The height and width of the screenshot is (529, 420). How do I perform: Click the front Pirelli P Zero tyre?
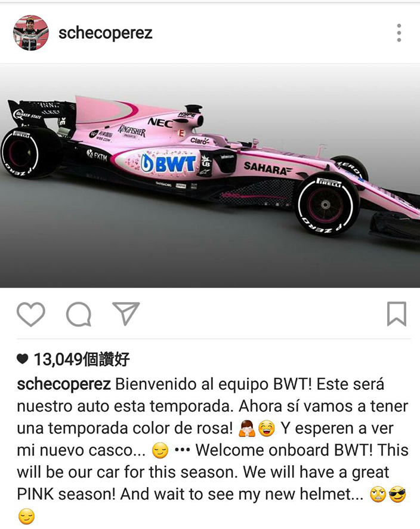click(326, 205)
